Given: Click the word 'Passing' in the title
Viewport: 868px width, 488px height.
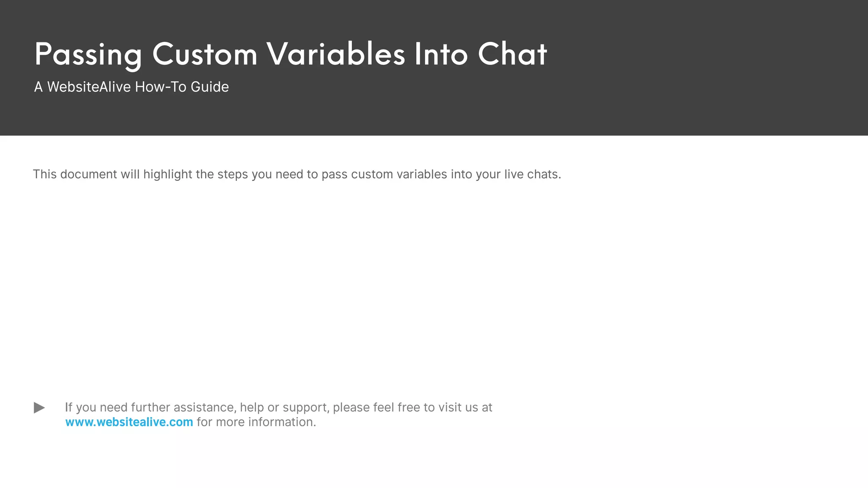Looking at the screenshot, I should (88, 55).
